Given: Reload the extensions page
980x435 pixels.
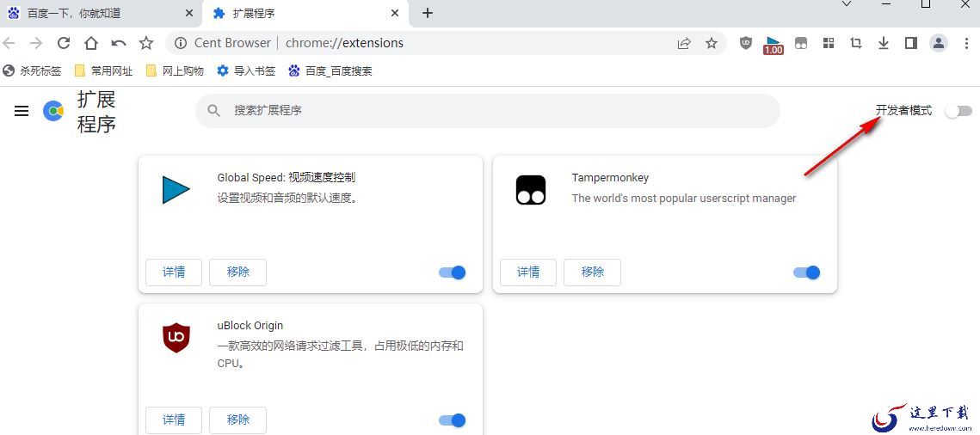Looking at the screenshot, I should coord(63,43).
